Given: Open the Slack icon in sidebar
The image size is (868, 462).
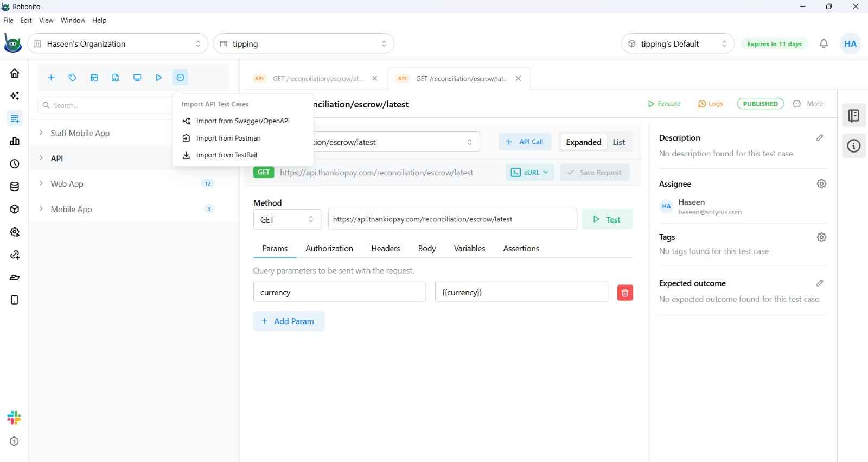Looking at the screenshot, I should (14, 417).
